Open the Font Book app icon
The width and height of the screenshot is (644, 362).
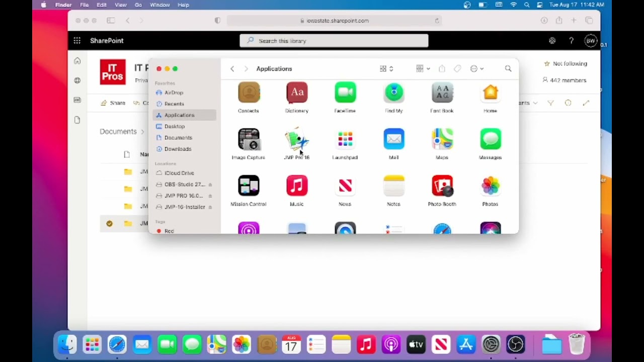[442, 94]
